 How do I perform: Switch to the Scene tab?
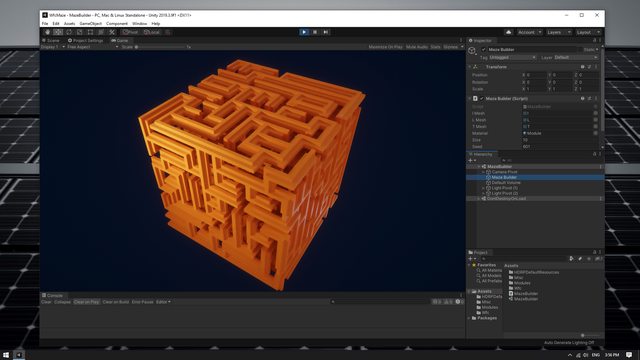tap(51, 40)
